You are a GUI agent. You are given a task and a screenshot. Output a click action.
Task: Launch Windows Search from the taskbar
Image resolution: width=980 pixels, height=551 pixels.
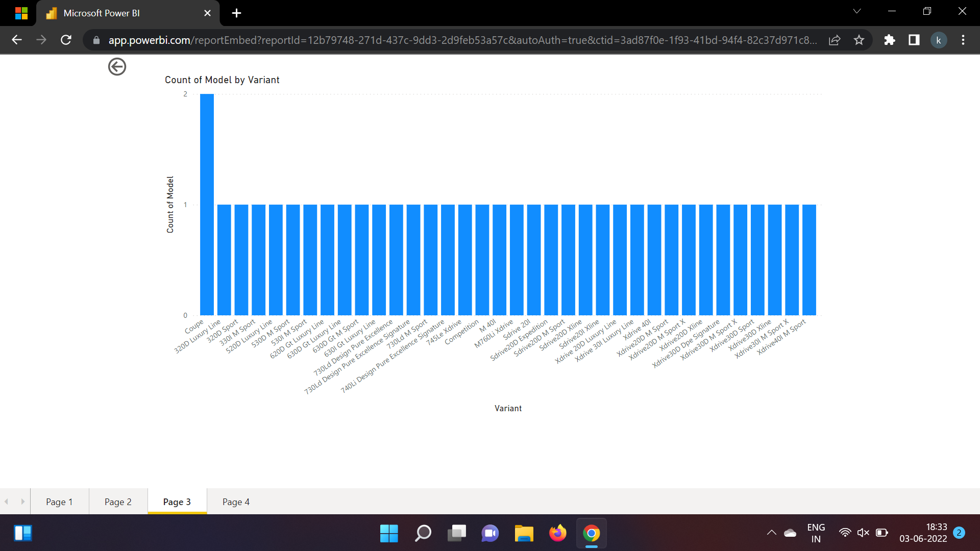click(423, 533)
